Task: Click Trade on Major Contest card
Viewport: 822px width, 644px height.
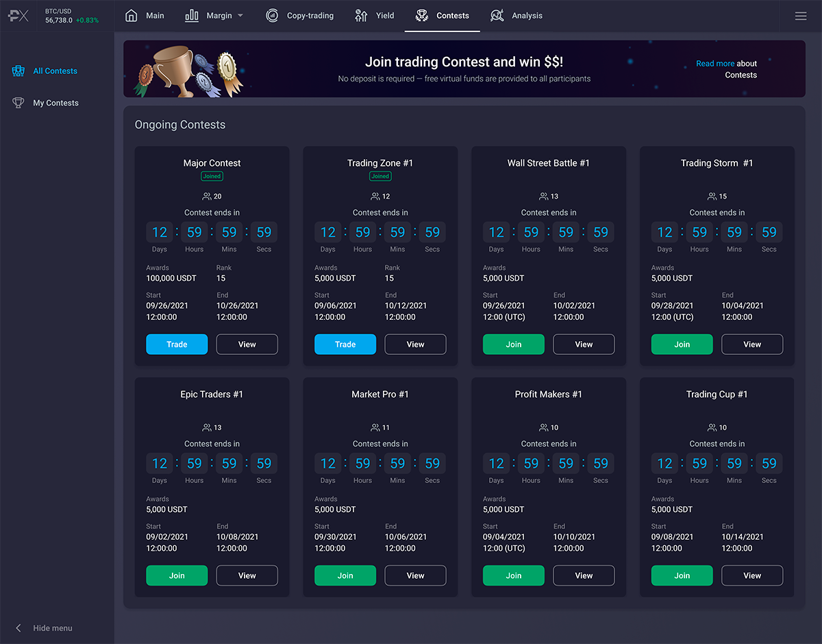Action: coord(177,345)
